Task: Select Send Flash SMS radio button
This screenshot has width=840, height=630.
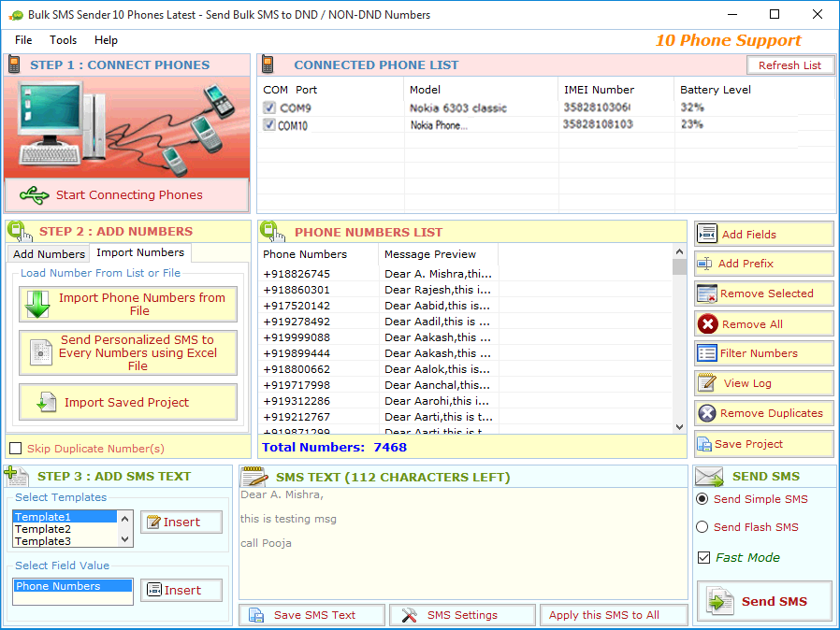Action: tap(702, 526)
